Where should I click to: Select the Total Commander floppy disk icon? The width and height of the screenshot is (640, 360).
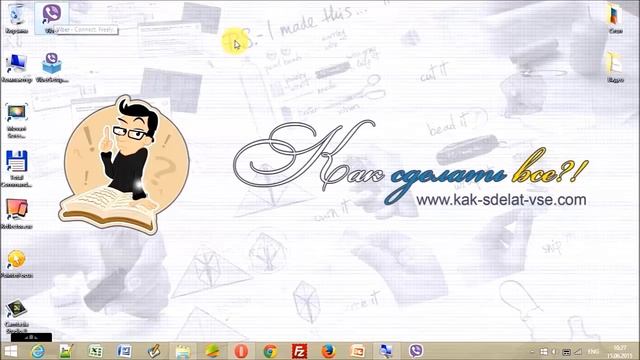tap(16, 169)
